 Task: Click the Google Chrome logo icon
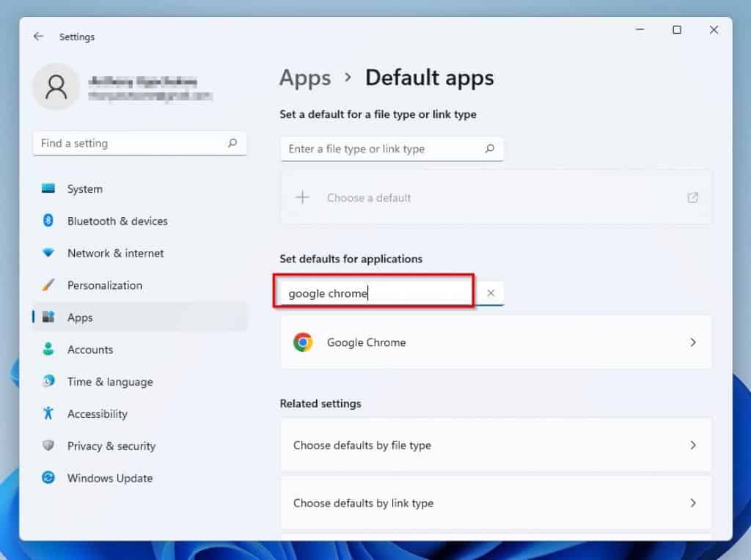[303, 342]
